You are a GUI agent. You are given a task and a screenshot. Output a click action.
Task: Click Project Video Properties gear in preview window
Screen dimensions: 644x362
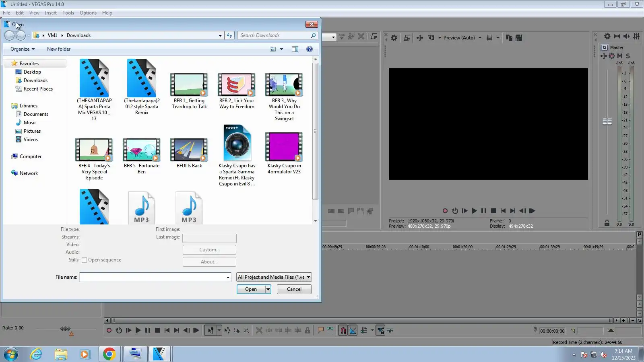(394, 38)
